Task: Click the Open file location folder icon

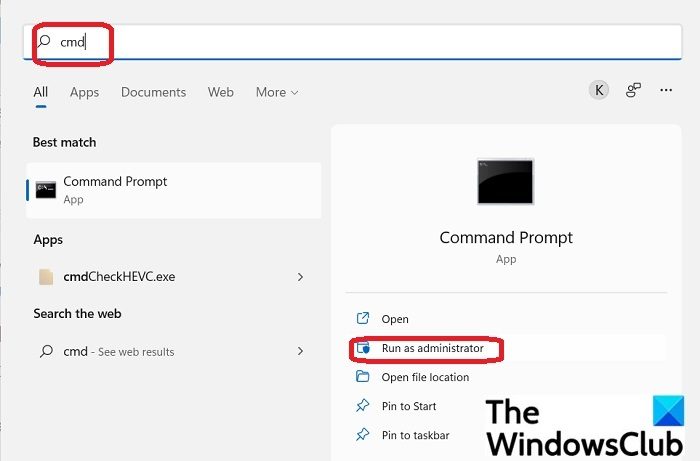Action: click(362, 377)
